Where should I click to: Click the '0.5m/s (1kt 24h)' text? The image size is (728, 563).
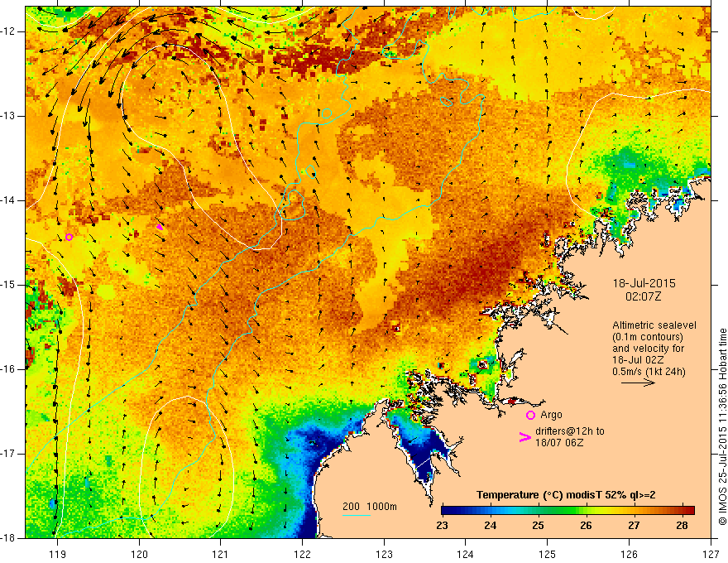pos(649,371)
